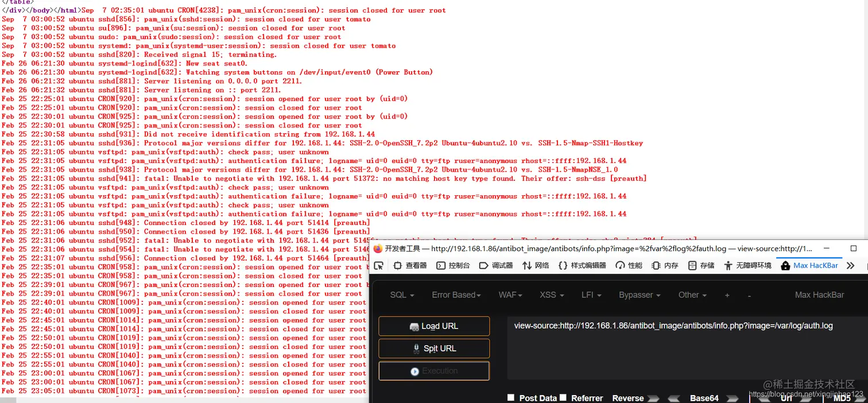Open the 网络 (Network) panel
Screen dimensions: 868x403
tap(536, 265)
